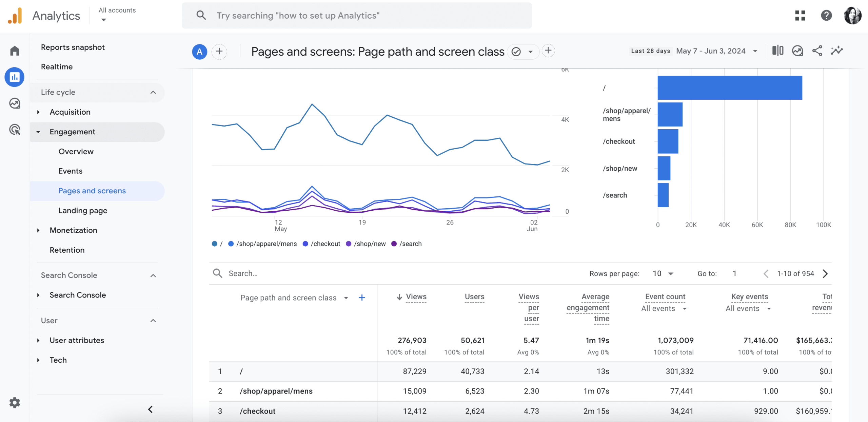Click the table search magnifier icon

[x=217, y=273]
